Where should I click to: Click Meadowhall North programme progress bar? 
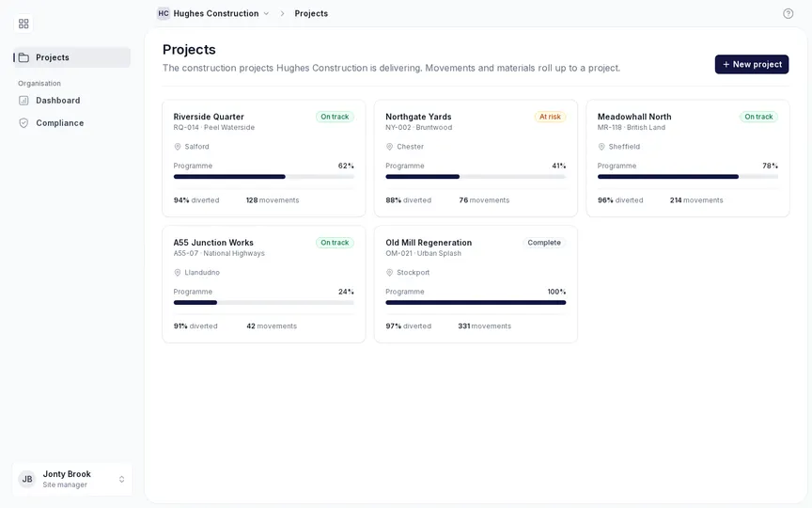pyautogui.click(x=688, y=177)
